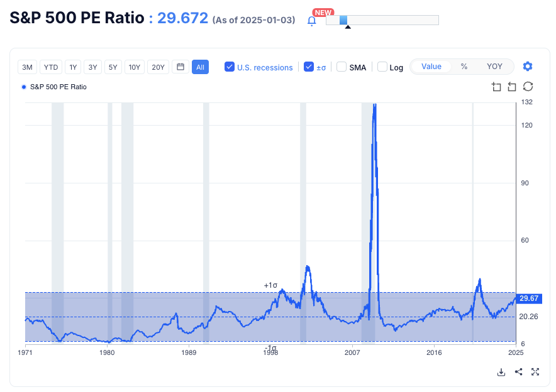Click the 20.26 mean axis label
The width and height of the screenshot is (556, 392).
coord(528,317)
